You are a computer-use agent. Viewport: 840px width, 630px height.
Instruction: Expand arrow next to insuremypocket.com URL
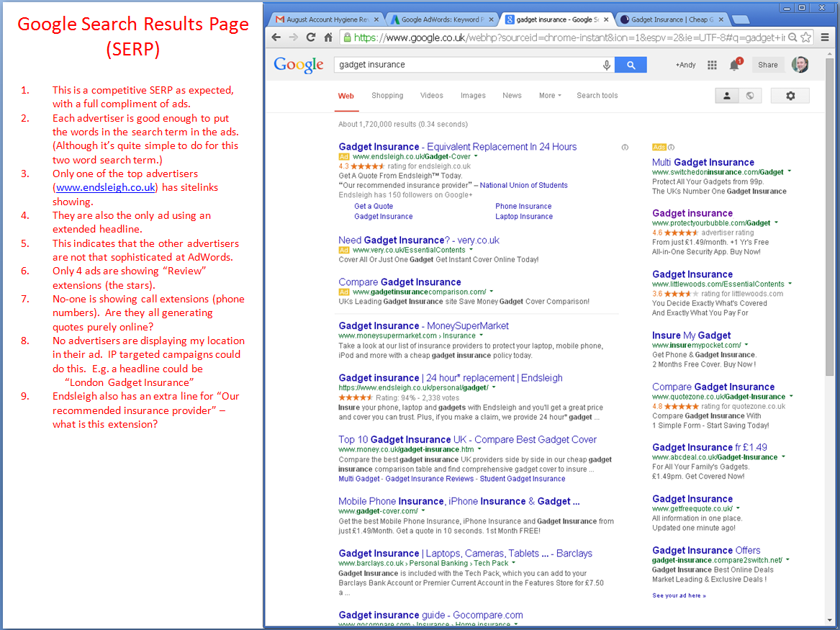[x=746, y=345]
